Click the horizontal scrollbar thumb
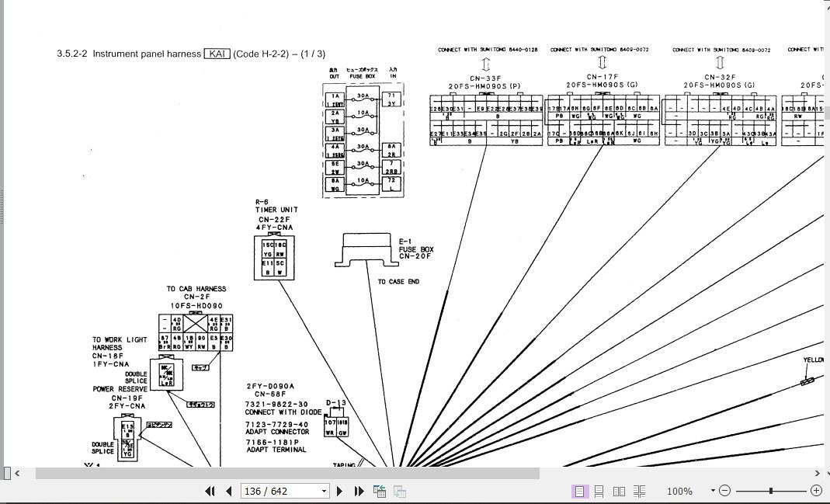This screenshot has height=504, width=830. click(x=287, y=473)
